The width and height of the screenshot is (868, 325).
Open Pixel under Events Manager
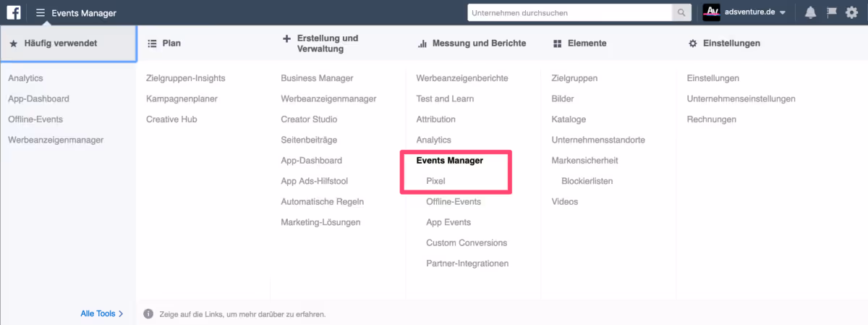pos(436,181)
